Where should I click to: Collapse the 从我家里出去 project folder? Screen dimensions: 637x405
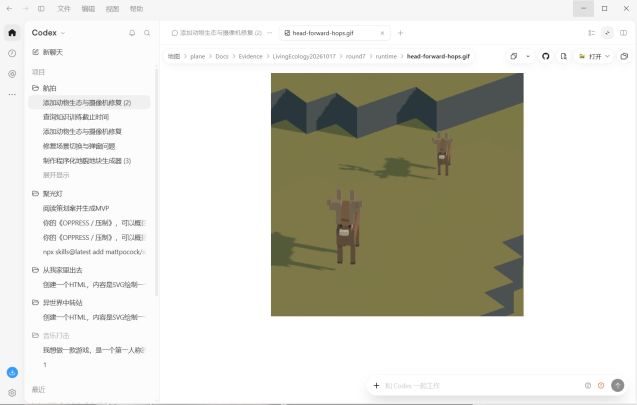(57, 270)
